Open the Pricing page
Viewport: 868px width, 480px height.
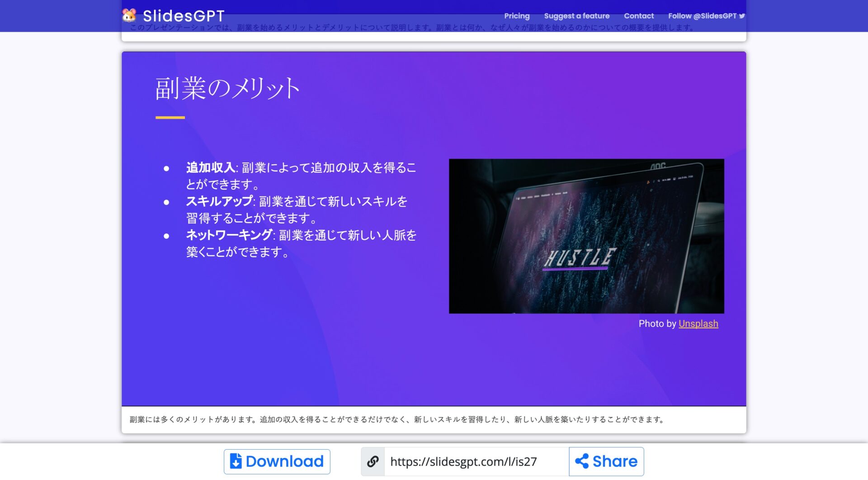[517, 15]
